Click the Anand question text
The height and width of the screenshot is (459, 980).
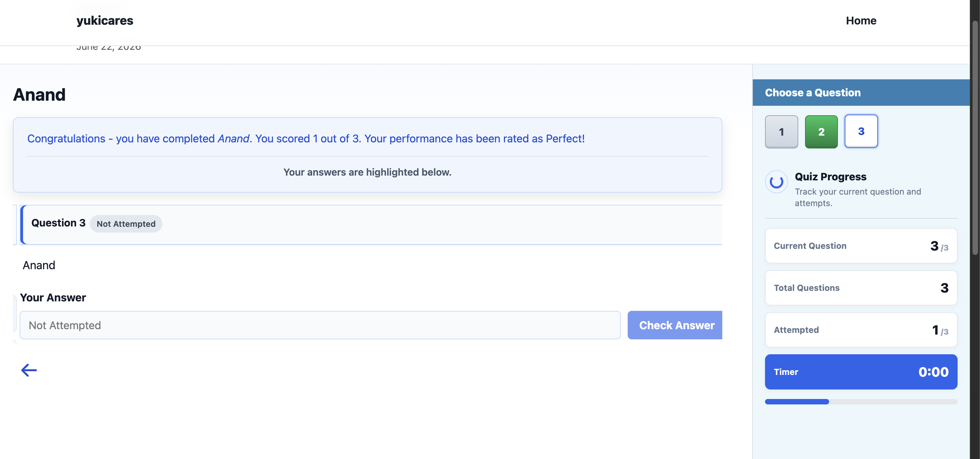pyautogui.click(x=39, y=265)
